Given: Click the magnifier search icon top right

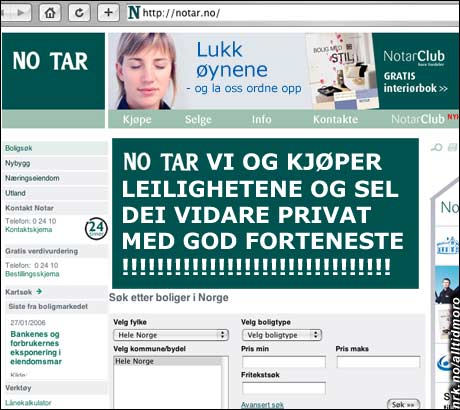Looking at the screenshot, I should [436, 147].
